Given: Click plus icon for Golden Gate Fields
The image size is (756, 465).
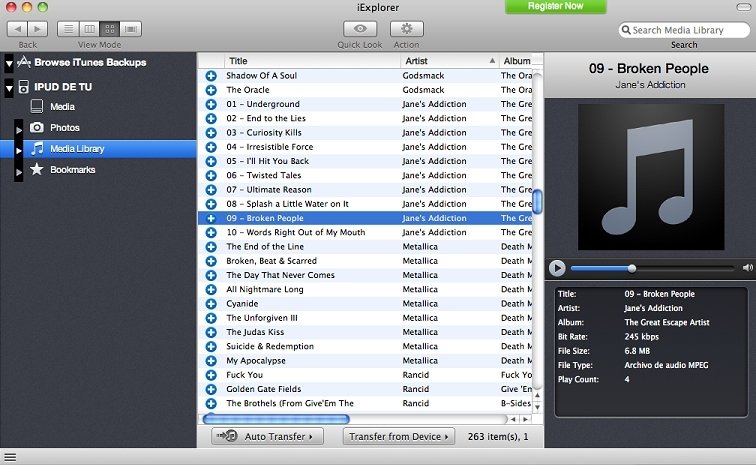Looking at the screenshot, I should pos(211,389).
